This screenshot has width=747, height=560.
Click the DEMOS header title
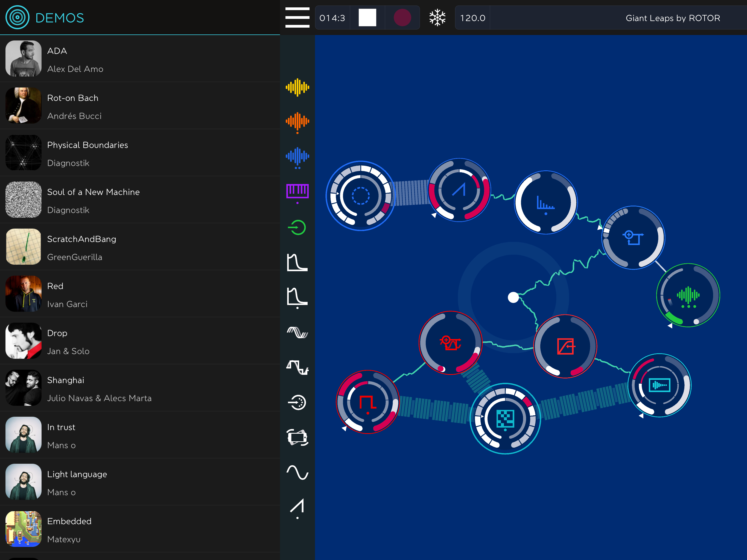pos(59,18)
